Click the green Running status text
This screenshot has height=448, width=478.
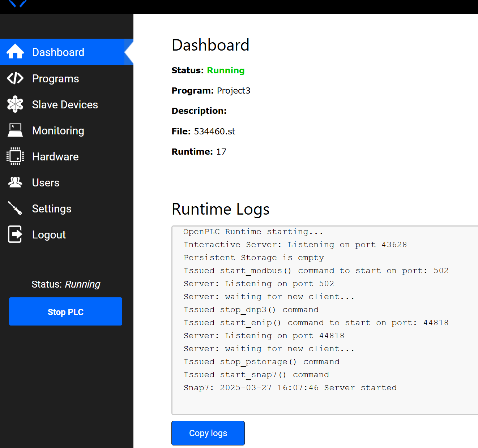226,70
